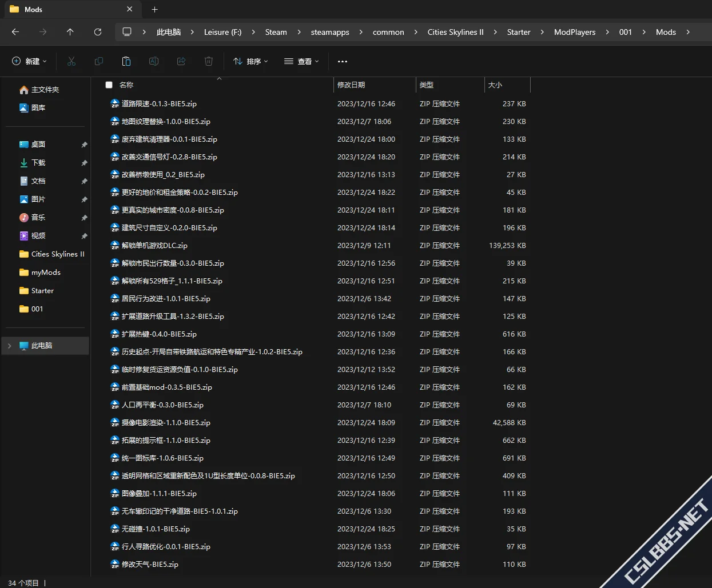
Task: Expand chevron after Mods breadcrumb
Action: (688, 32)
